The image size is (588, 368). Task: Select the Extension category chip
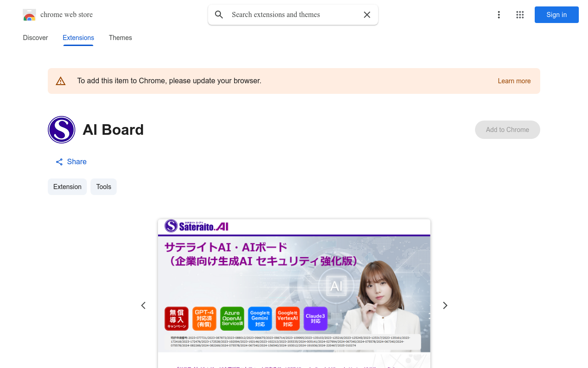pyautogui.click(x=67, y=187)
